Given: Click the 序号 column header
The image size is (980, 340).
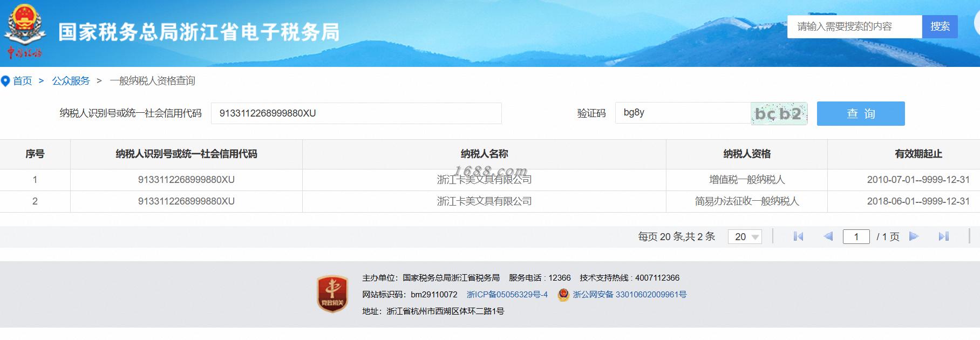Looking at the screenshot, I should pyautogui.click(x=35, y=154).
